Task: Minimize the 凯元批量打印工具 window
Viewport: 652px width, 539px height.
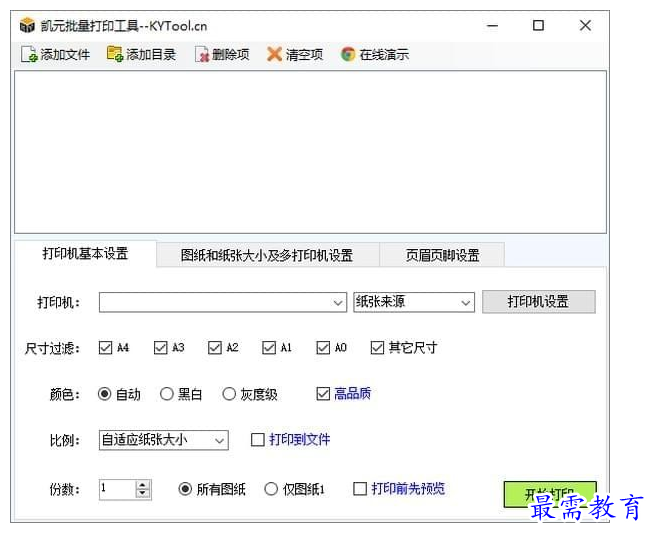Action: [492, 26]
